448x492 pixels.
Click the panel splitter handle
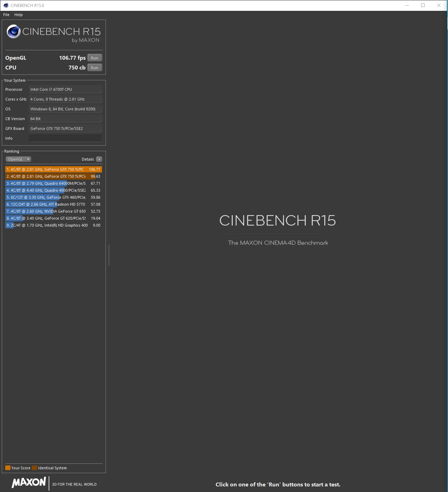pyautogui.click(x=109, y=255)
